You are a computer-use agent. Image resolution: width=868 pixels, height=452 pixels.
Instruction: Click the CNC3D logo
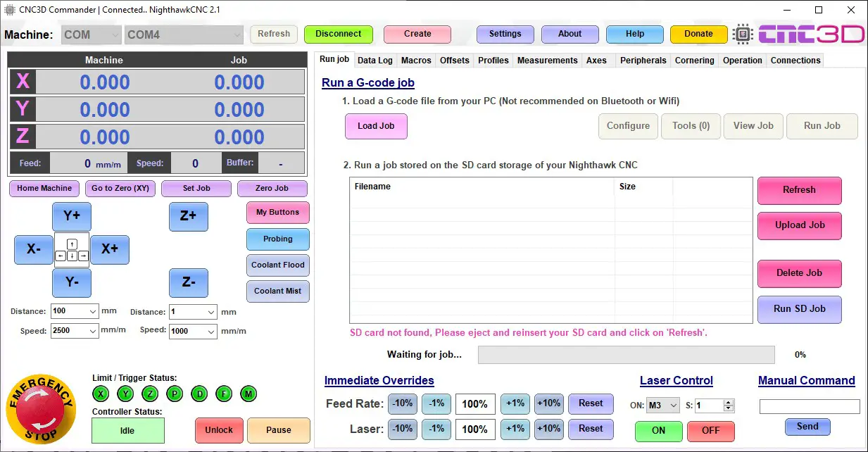811,34
